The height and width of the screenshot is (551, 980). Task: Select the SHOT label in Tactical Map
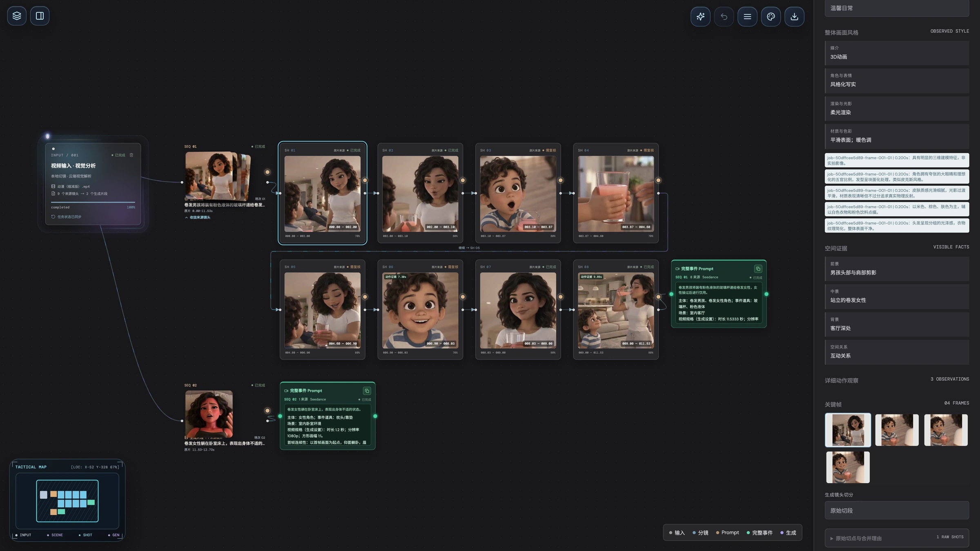point(86,535)
